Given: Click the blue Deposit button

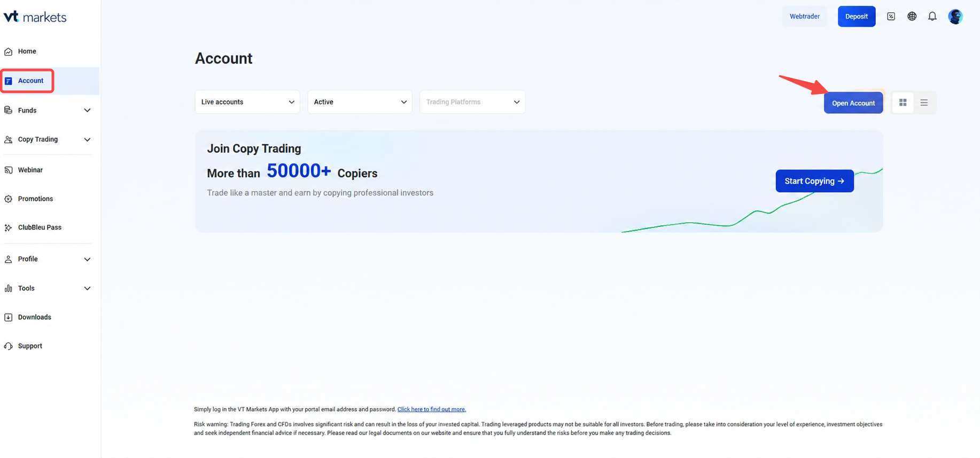Looking at the screenshot, I should 857,17.
